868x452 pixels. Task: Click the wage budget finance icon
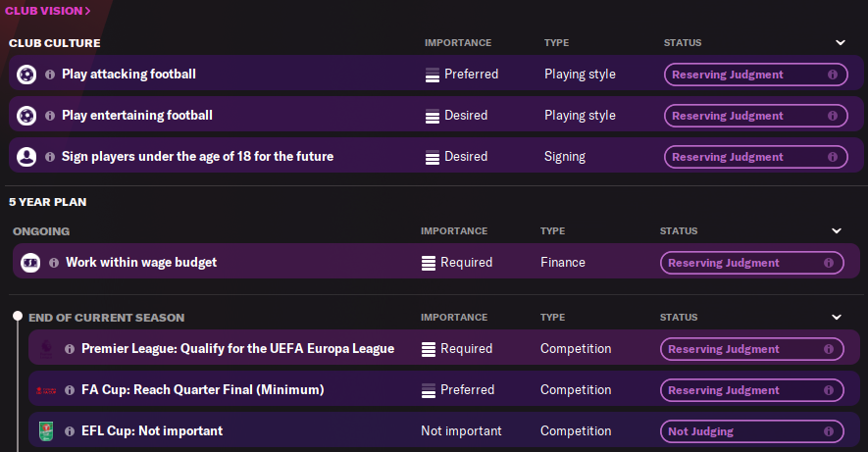coord(30,263)
